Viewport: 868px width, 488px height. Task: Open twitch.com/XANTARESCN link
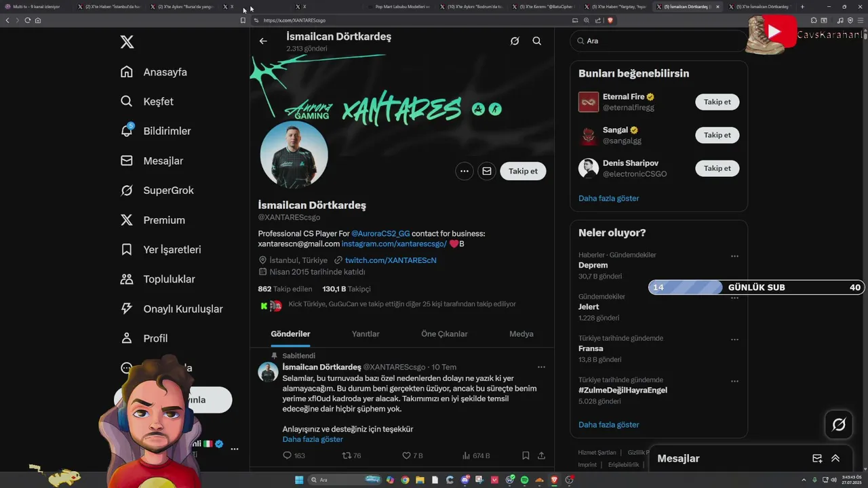391,260
